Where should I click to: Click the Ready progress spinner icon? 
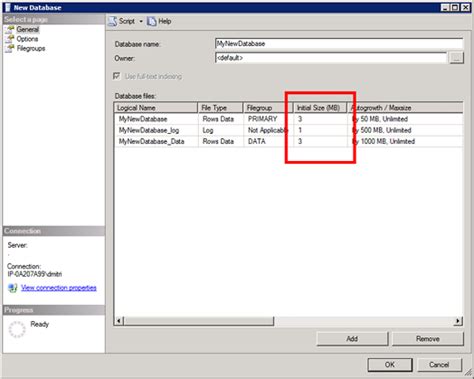[x=17, y=329]
